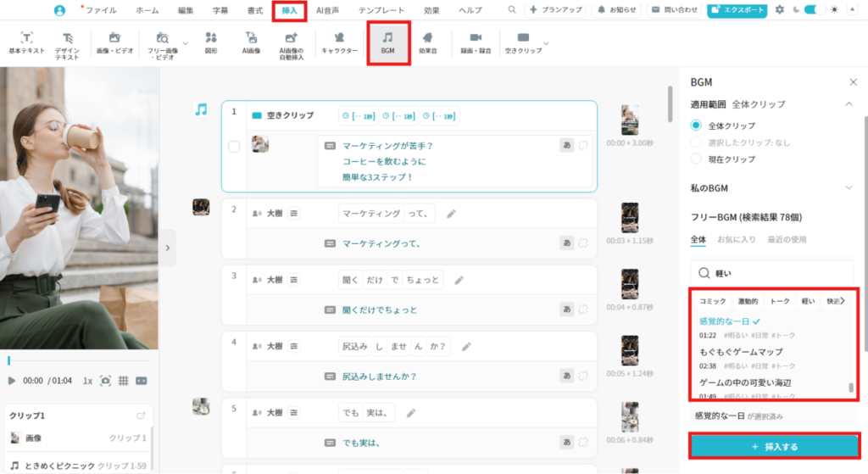Viewport: 868px width, 474px height.
Task: Expand the left preview panel arrow
Action: pyautogui.click(x=168, y=248)
